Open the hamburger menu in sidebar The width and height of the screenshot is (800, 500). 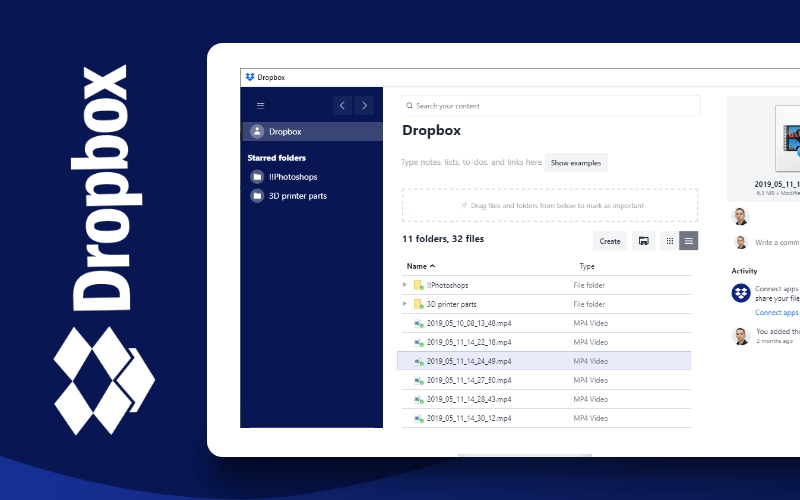coord(260,106)
